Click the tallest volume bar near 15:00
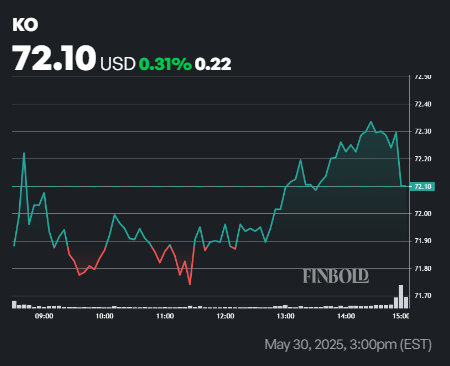This screenshot has width=450, height=366. tap(401, 297)
